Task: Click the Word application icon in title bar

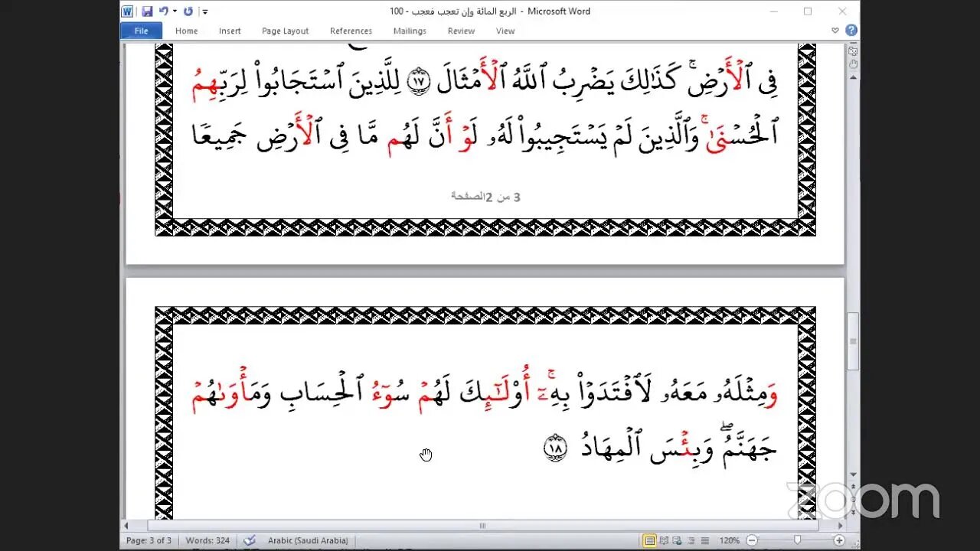Action: 129,11
